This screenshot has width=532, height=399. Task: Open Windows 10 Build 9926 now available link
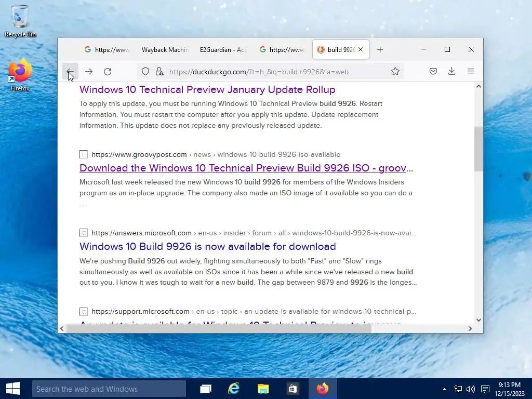pos(208,246)
